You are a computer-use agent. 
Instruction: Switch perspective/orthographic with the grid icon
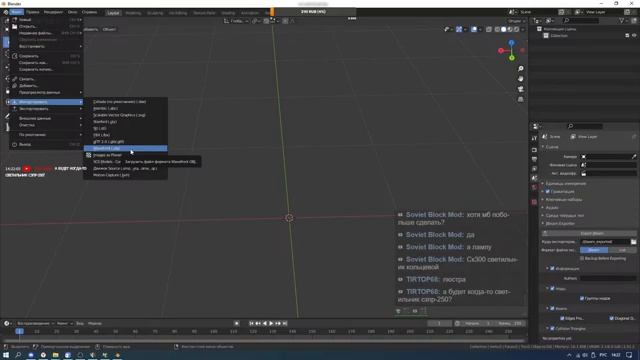[520, 99]
